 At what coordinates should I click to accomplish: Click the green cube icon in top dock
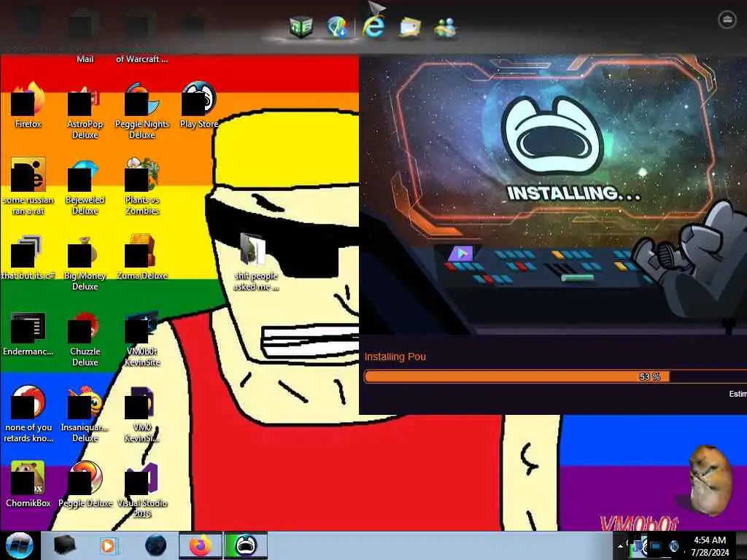click(x=301, y=26)
